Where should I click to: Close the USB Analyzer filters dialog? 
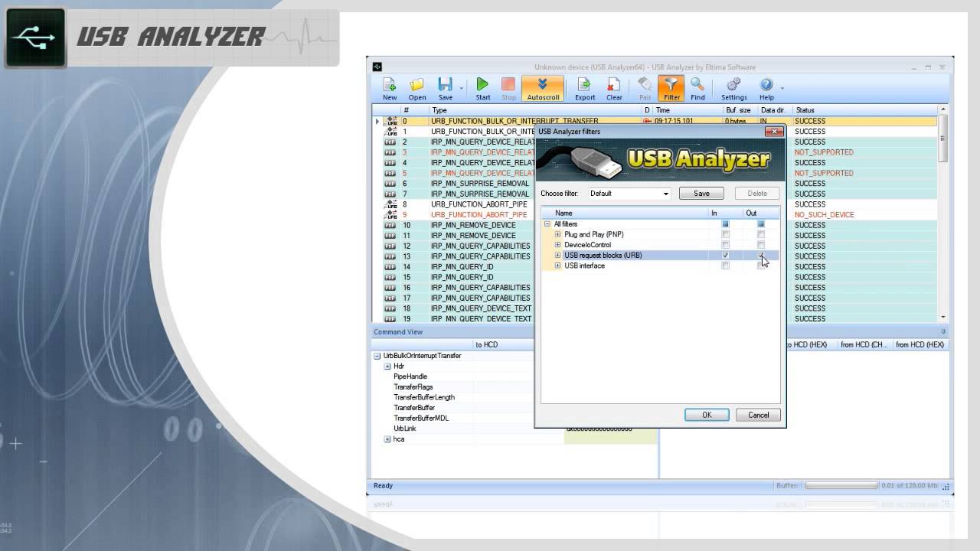click(774, 132)
